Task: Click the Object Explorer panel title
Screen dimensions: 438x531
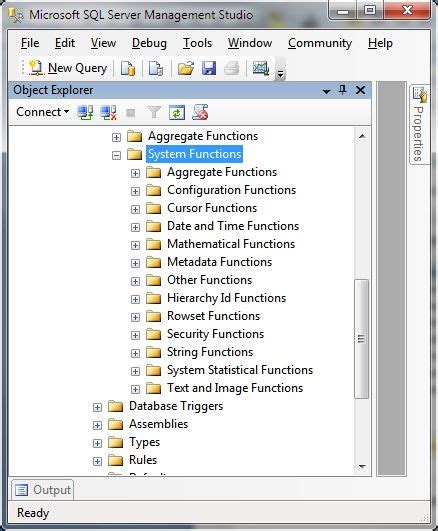Action: click(x=53, y=90)
